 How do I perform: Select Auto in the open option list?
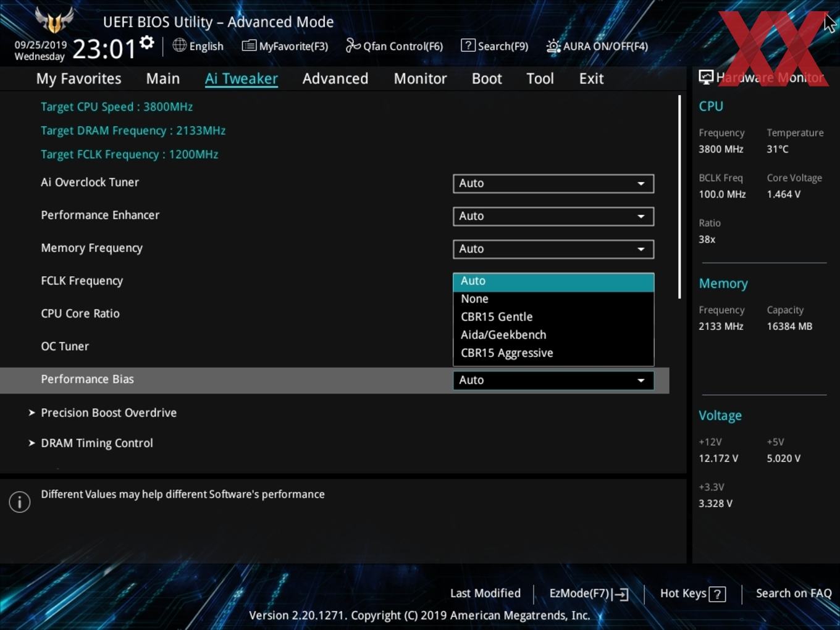tap(553, 281)
